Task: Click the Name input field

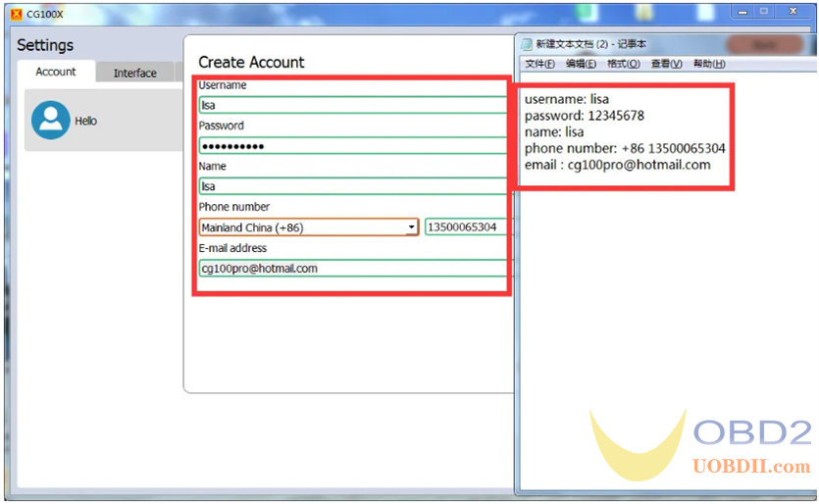Action: click(353, 185)
